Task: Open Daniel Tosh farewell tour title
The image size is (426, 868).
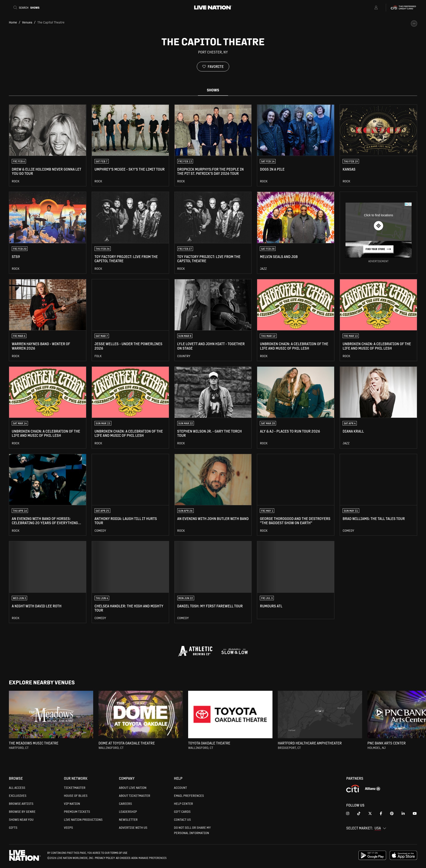Action: pos(210,606)
